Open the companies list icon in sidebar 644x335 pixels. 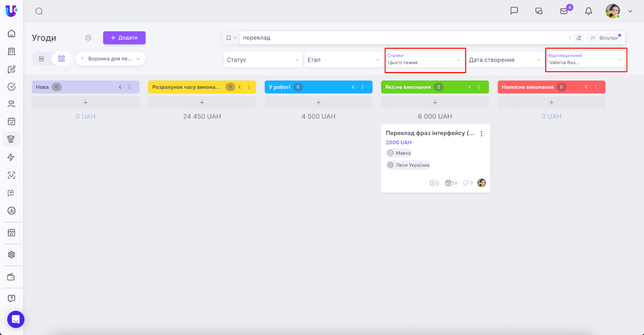(12, 52)
